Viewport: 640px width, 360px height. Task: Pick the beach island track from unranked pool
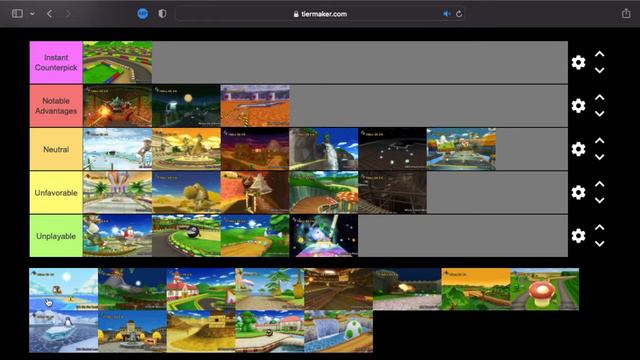(x=64, y=289)
